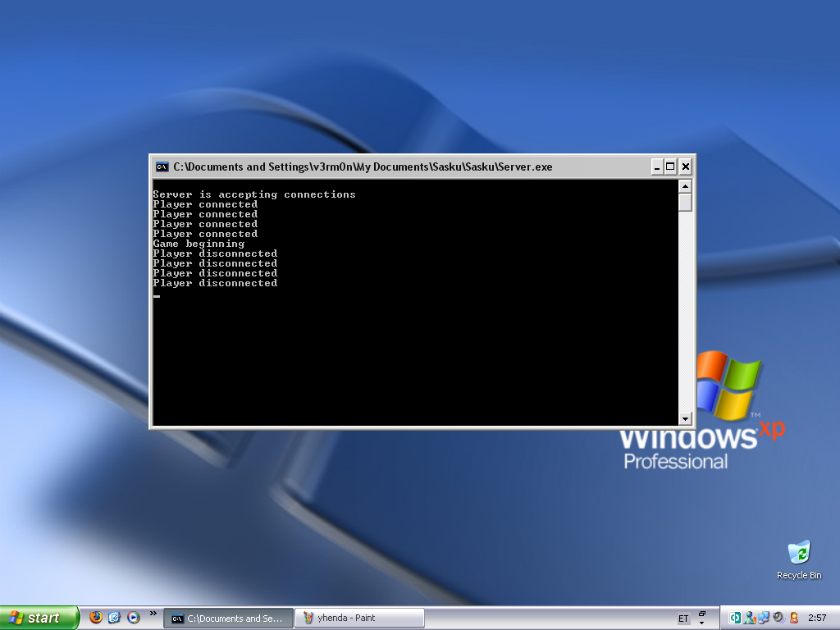This screenshot has width=840, height=630.
Task: Click the 'Server is accepting connections' line
Action: [254, 194]
